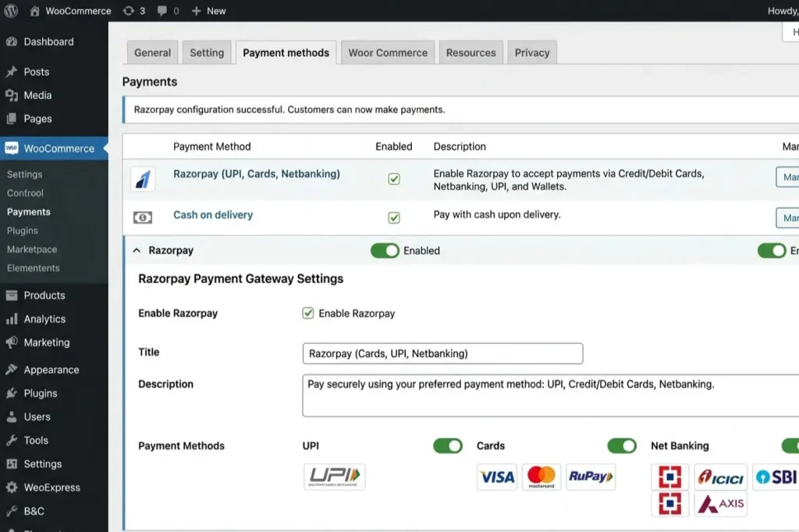Click the Payment Method column header
The height and width of the screenshot is (532, 799).
point(212,147)
